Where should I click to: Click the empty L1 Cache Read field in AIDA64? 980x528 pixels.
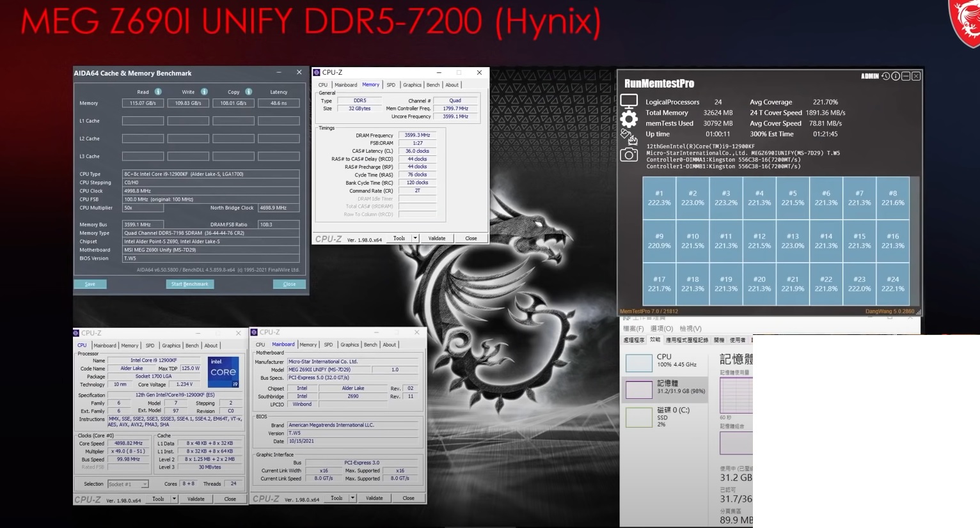(143, 121)
